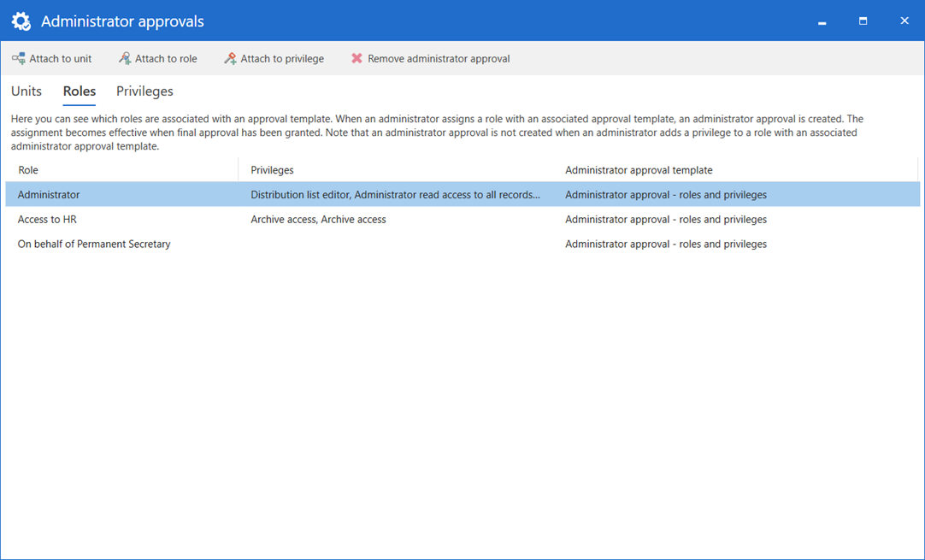Click the Attach to unit icon
The width and height of the screenshot is (925, 560).
coord(18,58)
